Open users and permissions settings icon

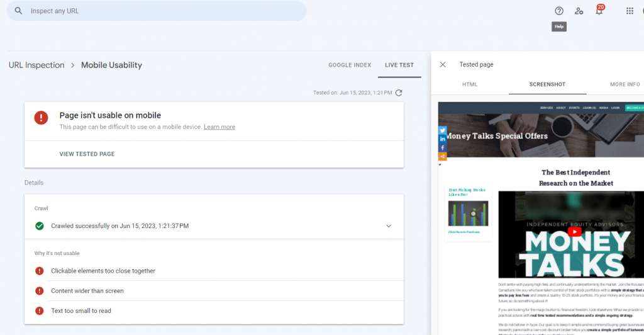click(579, 11)
